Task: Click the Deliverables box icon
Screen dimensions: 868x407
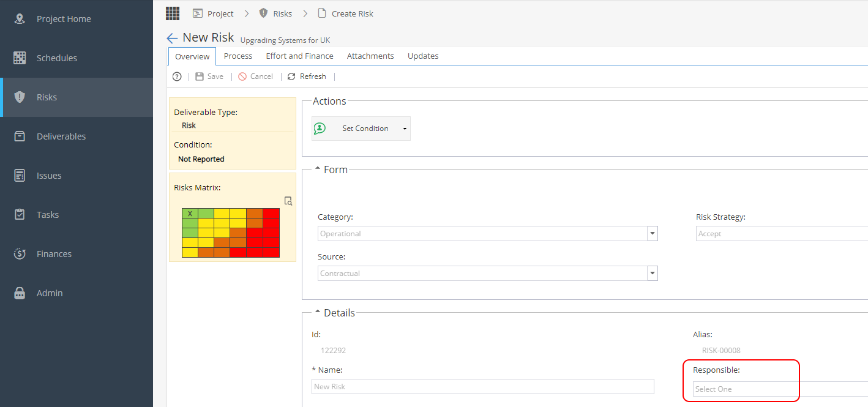Action: coord(20,136)
